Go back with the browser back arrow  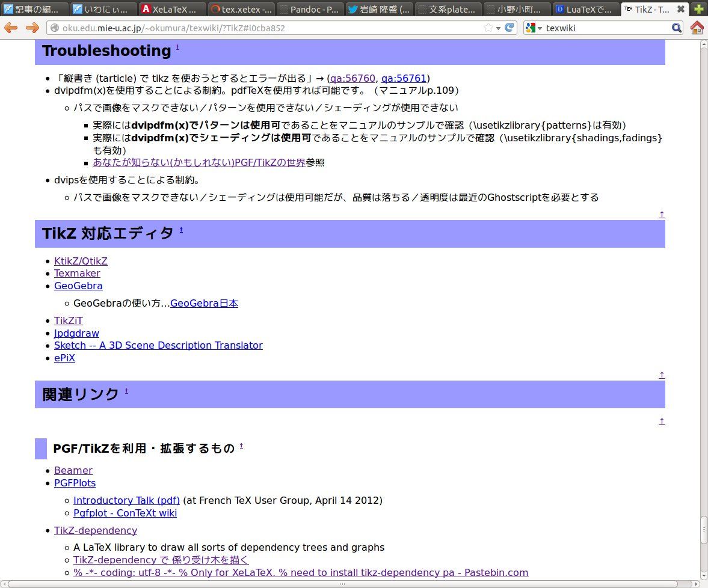coord(11,28)
